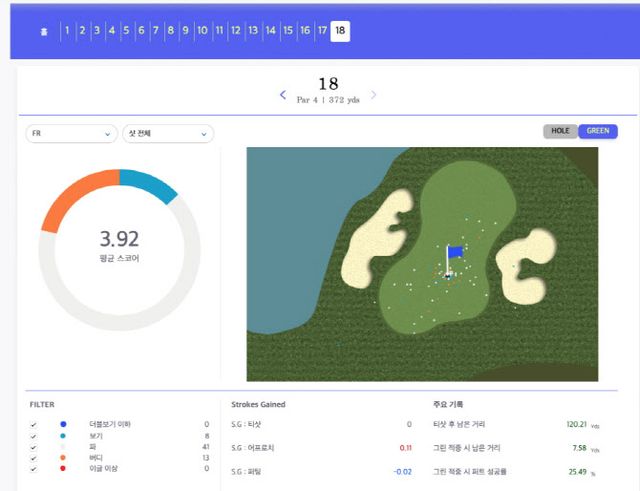This screenshot has height=491, width=640.
Task: Uncheck the 버디 filter checkbox
Action: [34, 458]
